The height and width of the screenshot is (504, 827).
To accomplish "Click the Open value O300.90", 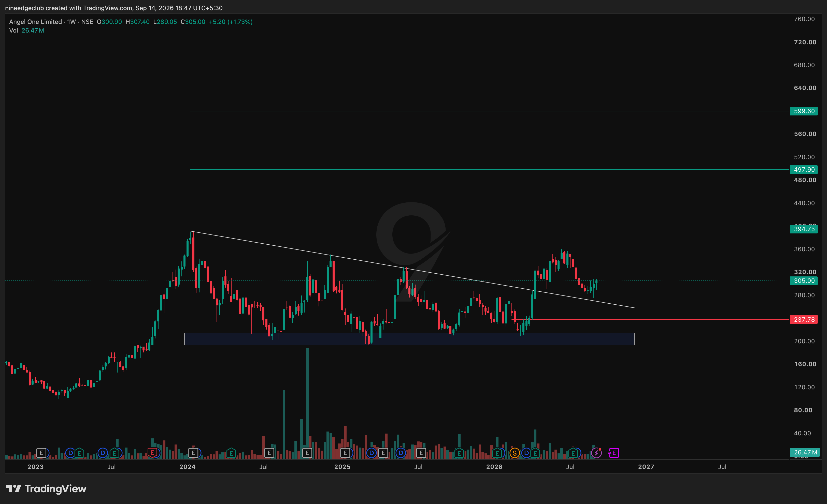I will tap(109, 22).
